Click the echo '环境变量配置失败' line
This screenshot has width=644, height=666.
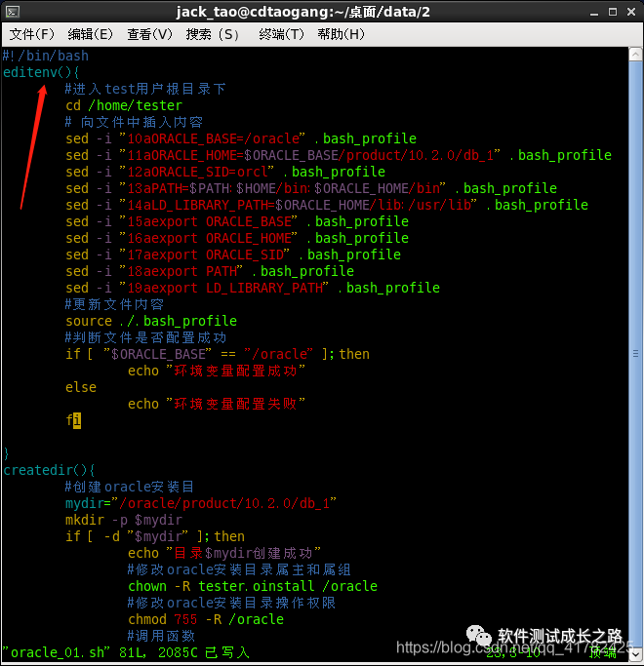[x=217, y=404]
